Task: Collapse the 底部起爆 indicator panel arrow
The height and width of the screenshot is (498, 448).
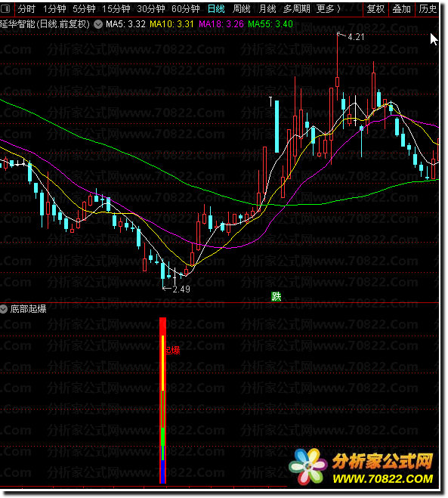Action: (x=4, y=309)
